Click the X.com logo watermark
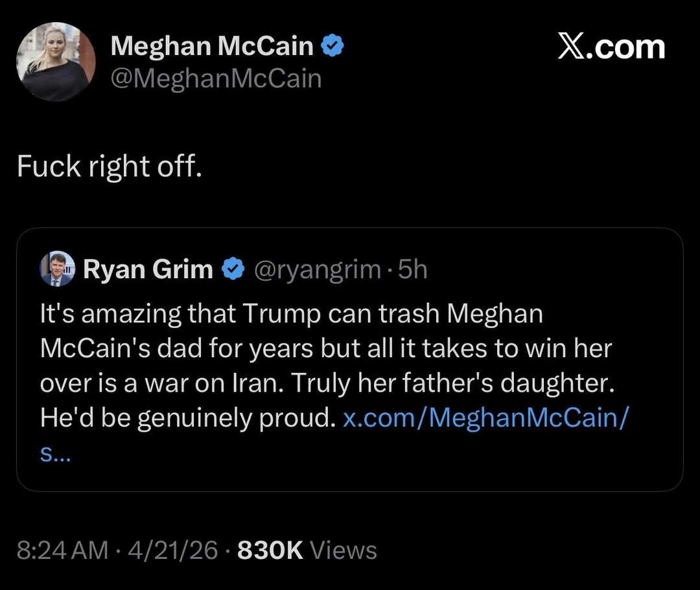The height and width of the screenshot is (590, 700). coord(611,47)
